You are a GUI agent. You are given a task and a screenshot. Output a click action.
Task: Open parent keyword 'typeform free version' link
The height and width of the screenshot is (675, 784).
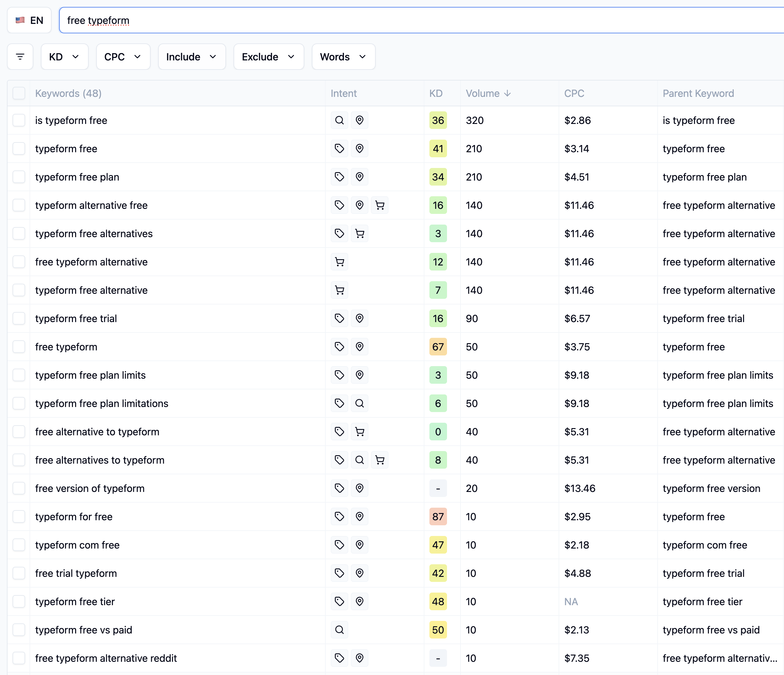click(711, 488)
